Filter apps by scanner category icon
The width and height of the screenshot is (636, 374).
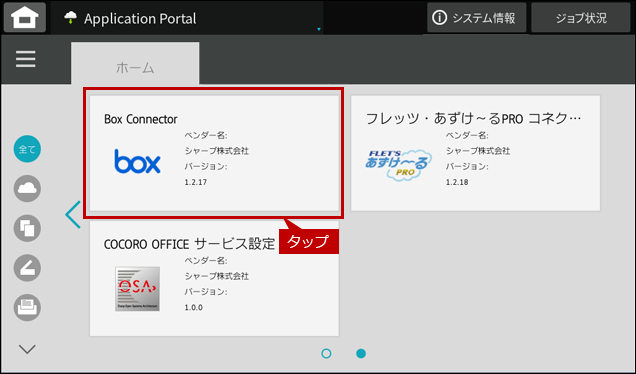pos(27,268)
